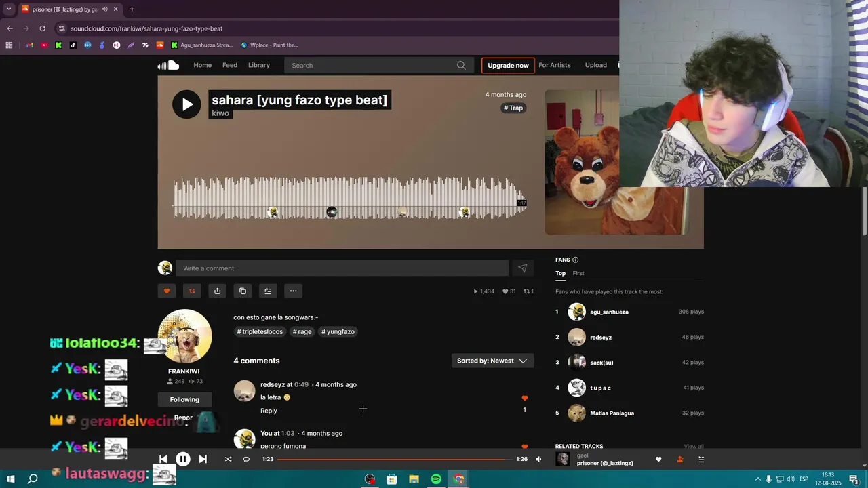The height and width of the screenshot is (488, 868).
Task: Click View all beside Related Tracks
Action: click(694, 446)
